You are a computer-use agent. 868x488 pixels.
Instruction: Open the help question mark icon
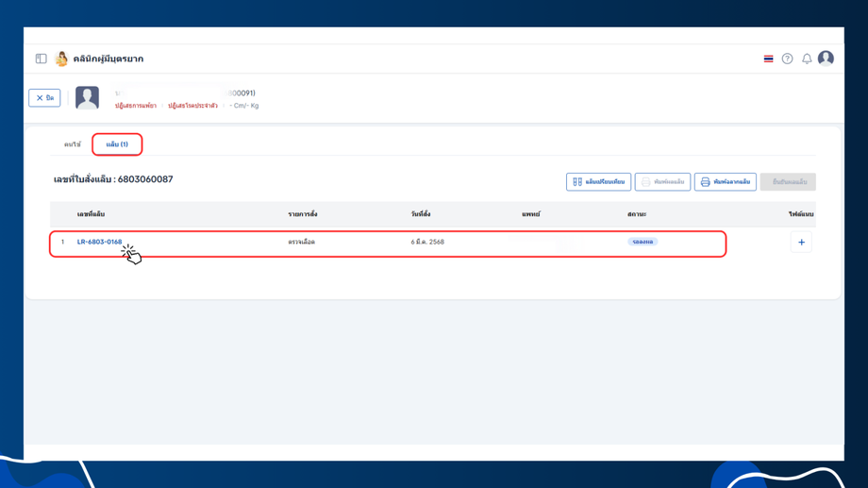787,59
